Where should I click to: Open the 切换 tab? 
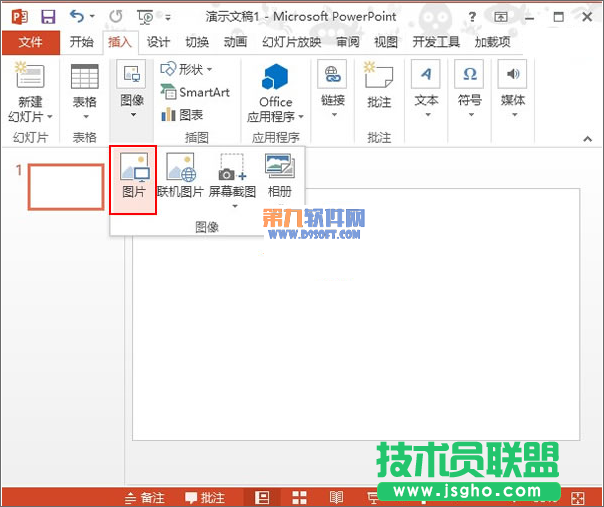pos(197,42)
